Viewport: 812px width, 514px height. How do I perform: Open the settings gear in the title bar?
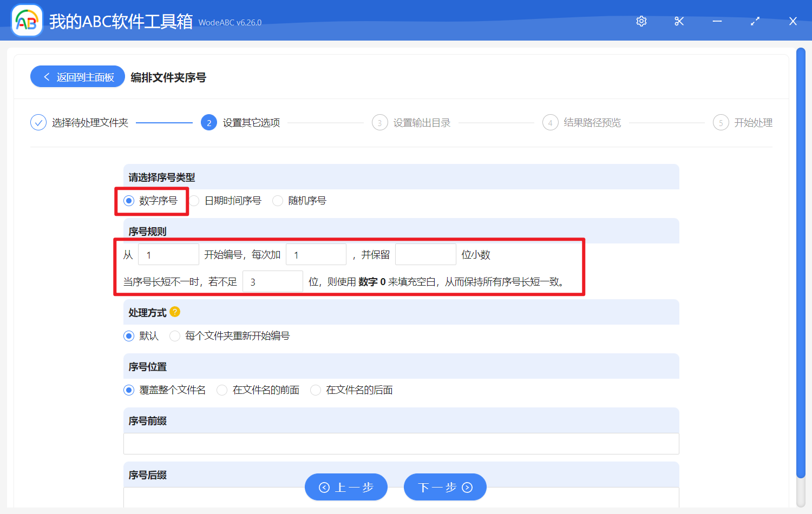641,21
